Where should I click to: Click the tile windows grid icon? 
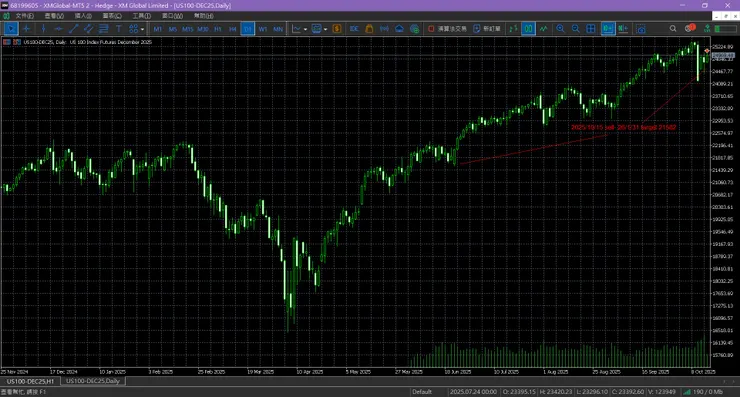pos(591,29)
